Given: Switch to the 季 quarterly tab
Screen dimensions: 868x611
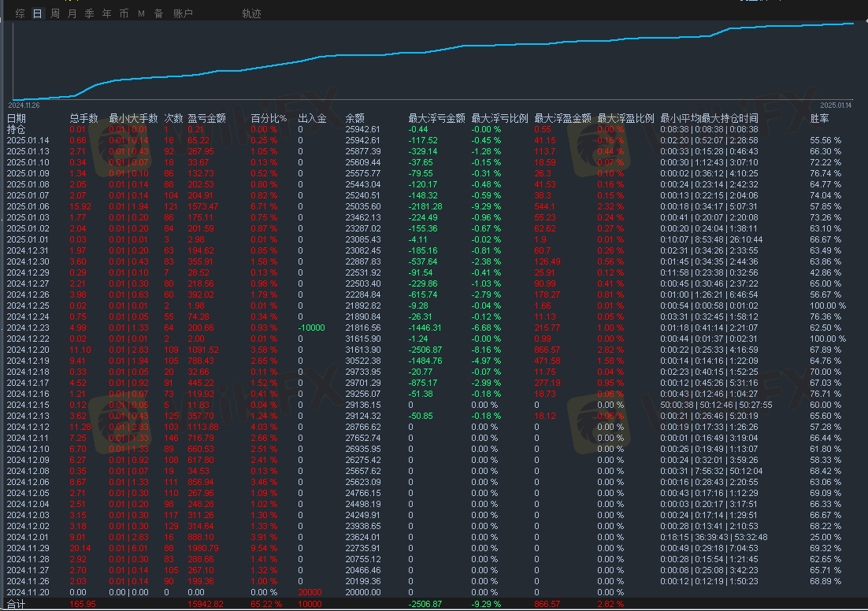Looking at the screenshot, I should (x=89, y=13).
